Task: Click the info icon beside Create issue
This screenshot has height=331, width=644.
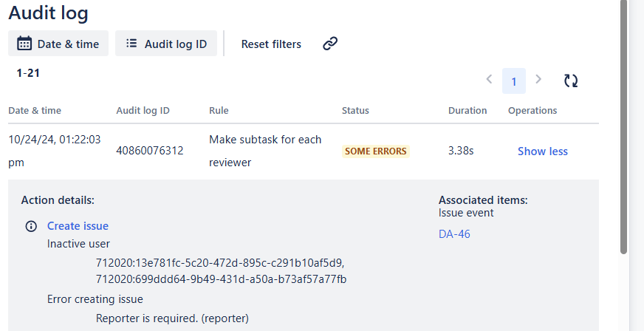Action: 31,226
